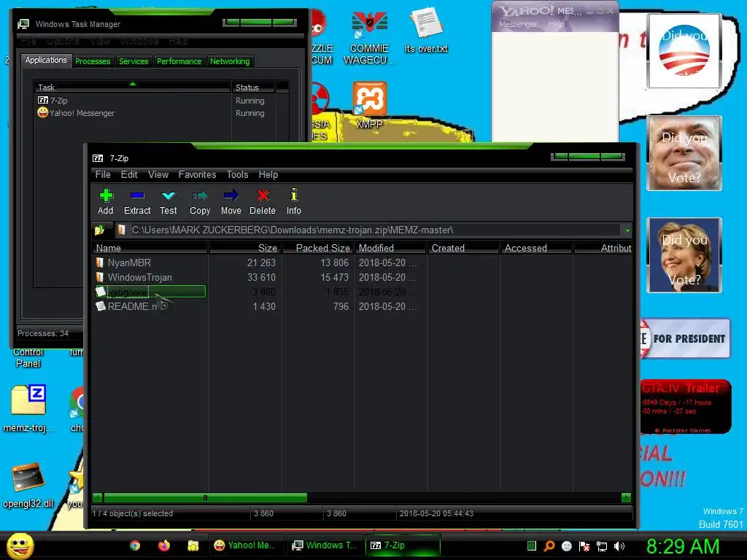
Task: Click the 7-Zip horizontal scrollbar thumb
Action: pyautogui.click(x=205, y=498)
